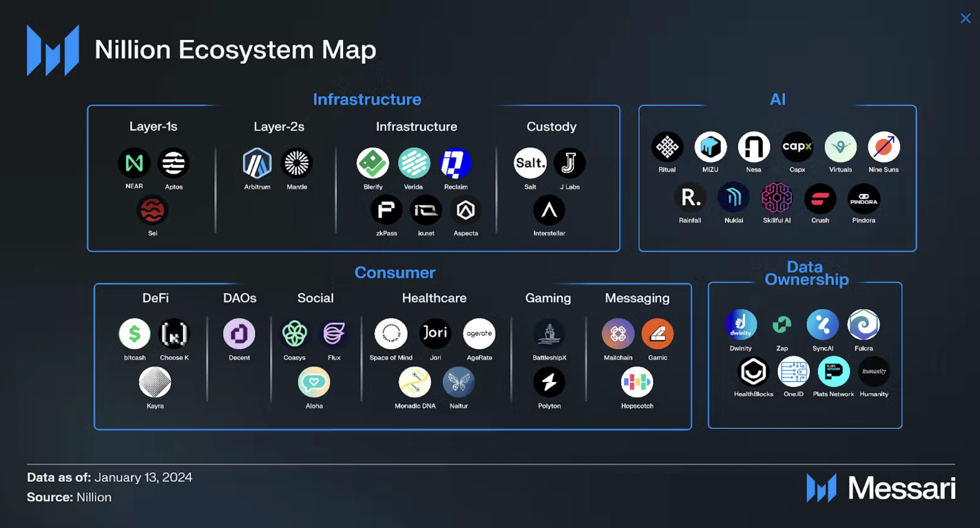
Task: Select the Mailchain icon
Action: point(618,334)
